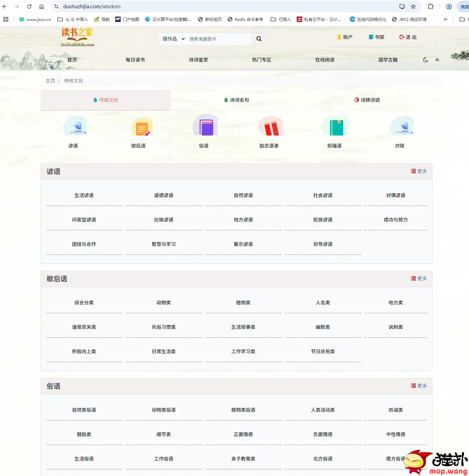Open the 歇后语 notepad icon

coord(141,127)
